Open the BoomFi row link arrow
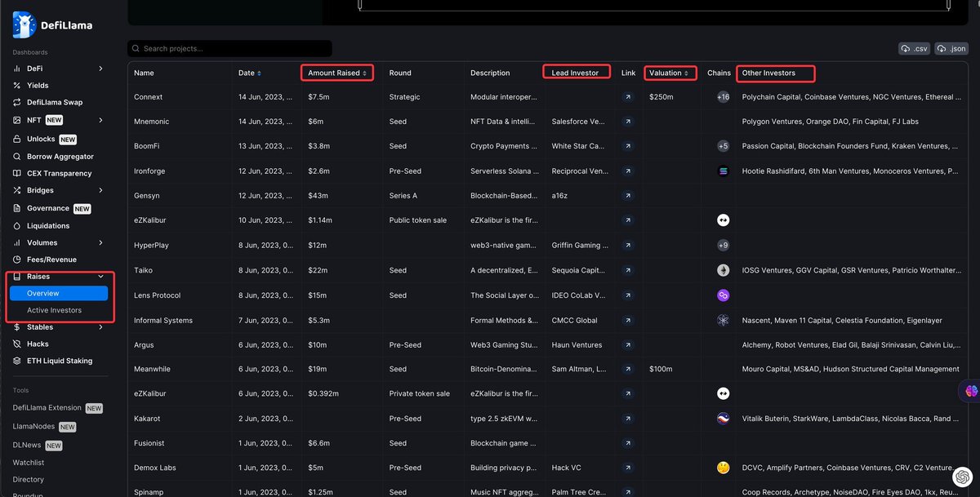 point(627,146)
